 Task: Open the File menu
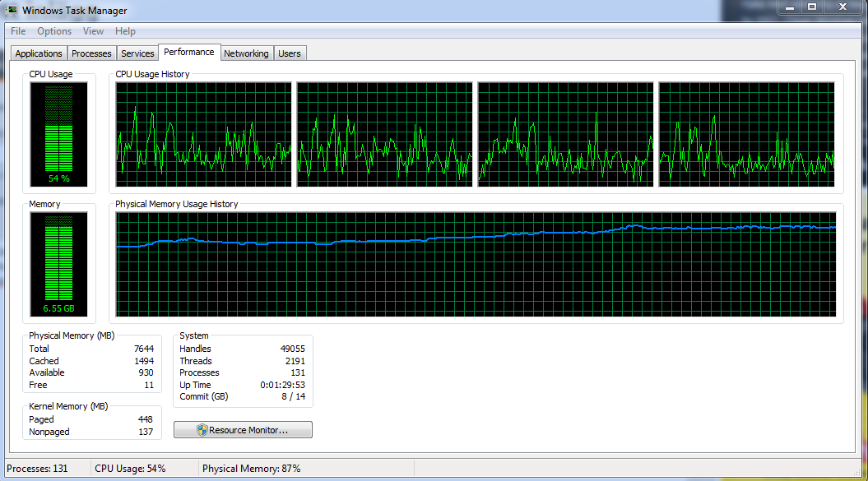18,31
